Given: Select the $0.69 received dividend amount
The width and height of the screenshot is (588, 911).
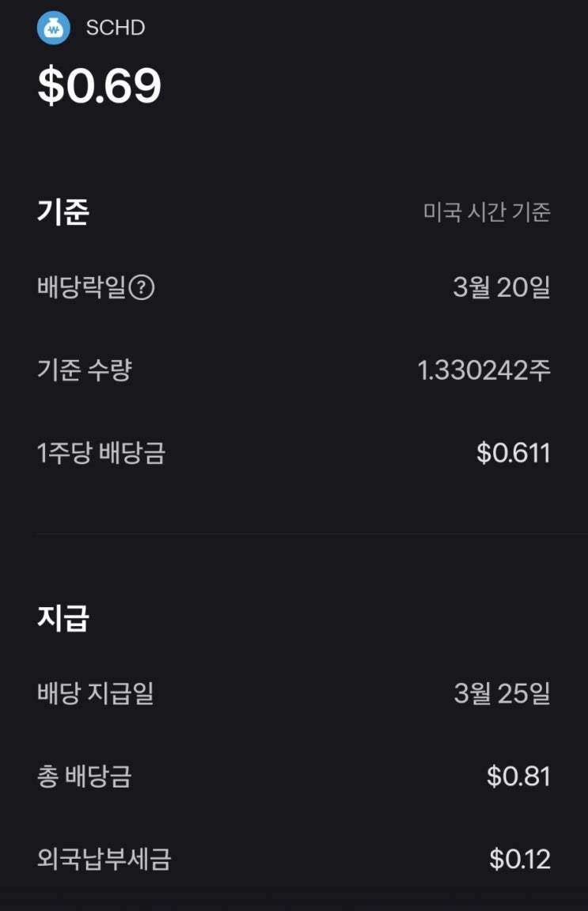Looking at the screenshot, I should 100,86.
